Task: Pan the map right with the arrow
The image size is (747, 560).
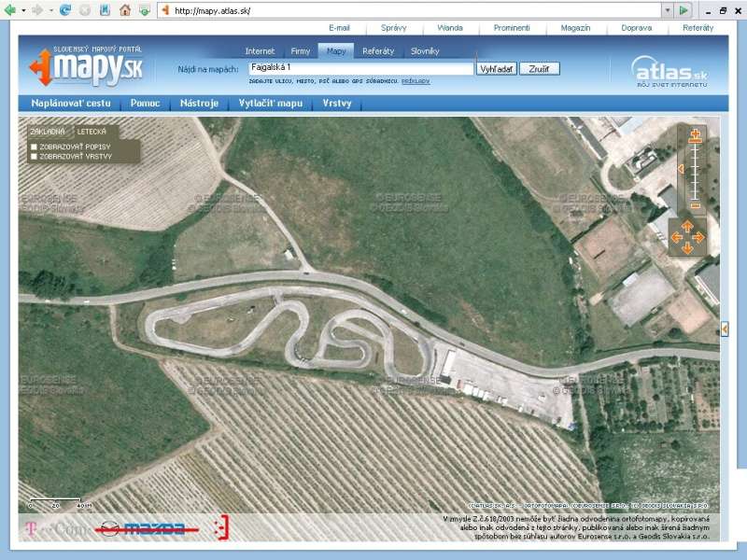Action: pyautogui.click(x=699, y=237)
